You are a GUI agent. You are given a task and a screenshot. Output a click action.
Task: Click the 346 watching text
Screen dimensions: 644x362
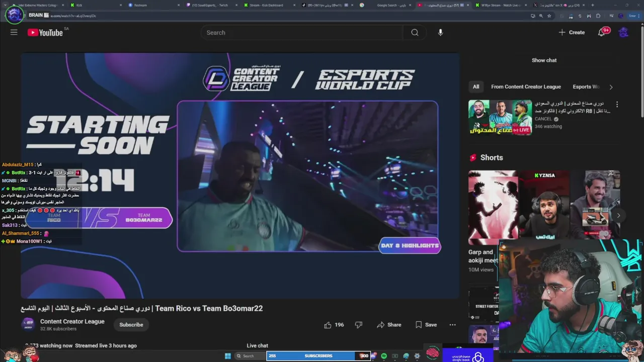pyautogui.click(x=548, y=126)
